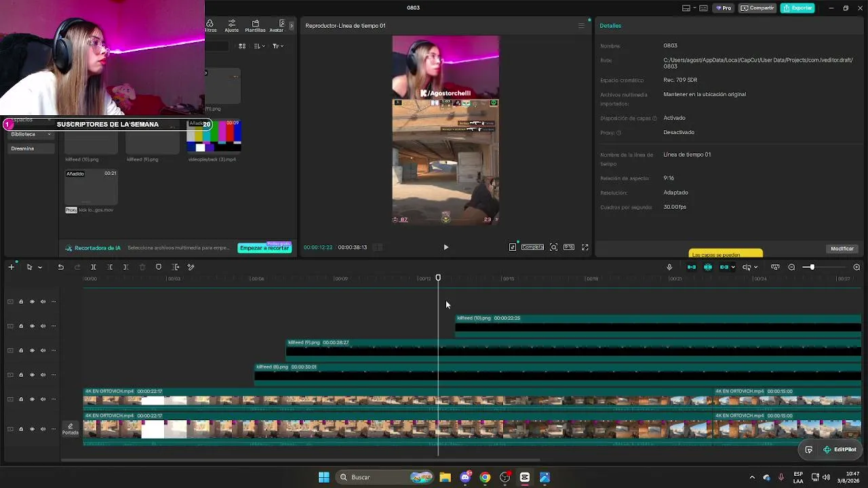This screenshot has height=488, width=868.
Task: Click the plus icon above the tracks
Action: click(11, 267)
